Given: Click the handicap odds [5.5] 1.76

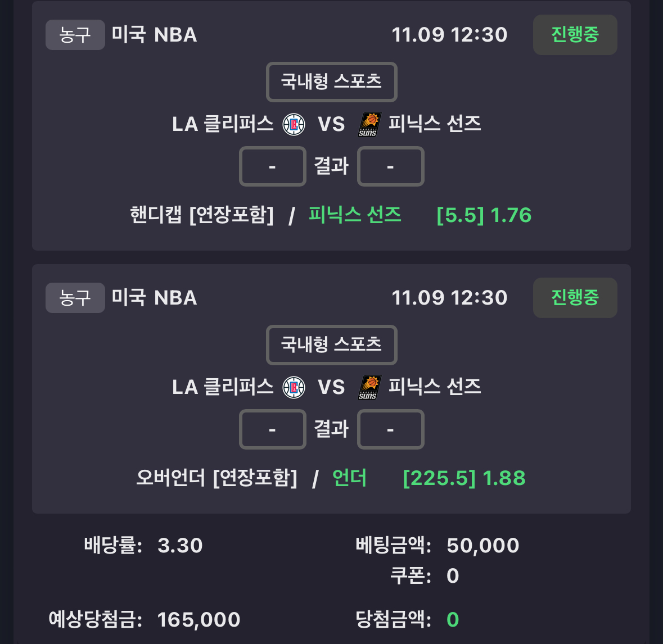Looking at the screenshot, I should (x=484, y=215).
